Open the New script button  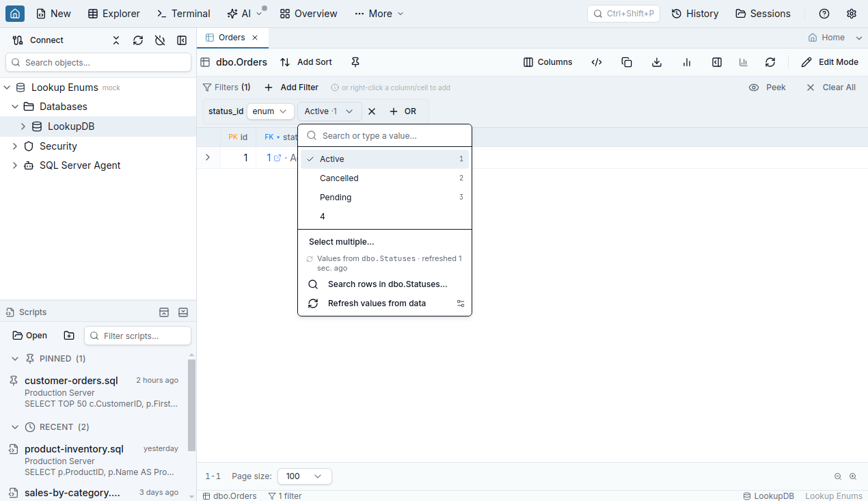[x=53, y=14]
